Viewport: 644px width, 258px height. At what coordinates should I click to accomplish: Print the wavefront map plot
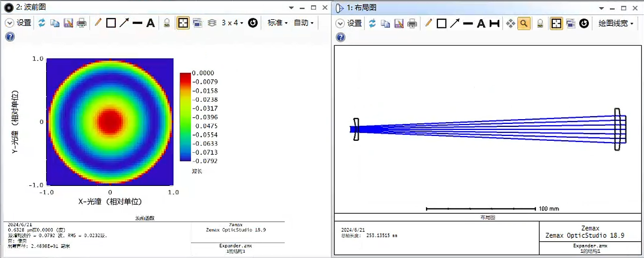click(82, 23)
